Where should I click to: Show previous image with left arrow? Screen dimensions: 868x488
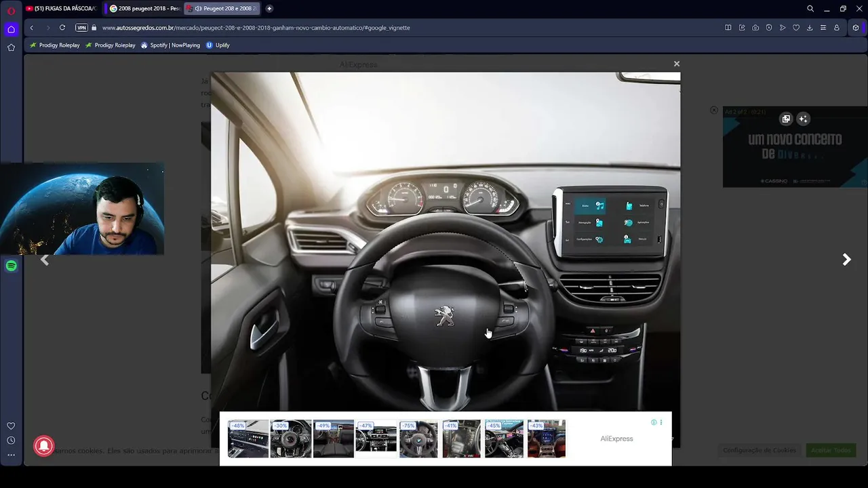point(45,260)
